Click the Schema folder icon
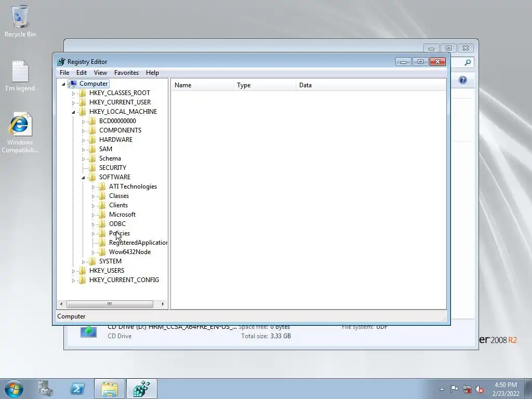 point(92,158)
